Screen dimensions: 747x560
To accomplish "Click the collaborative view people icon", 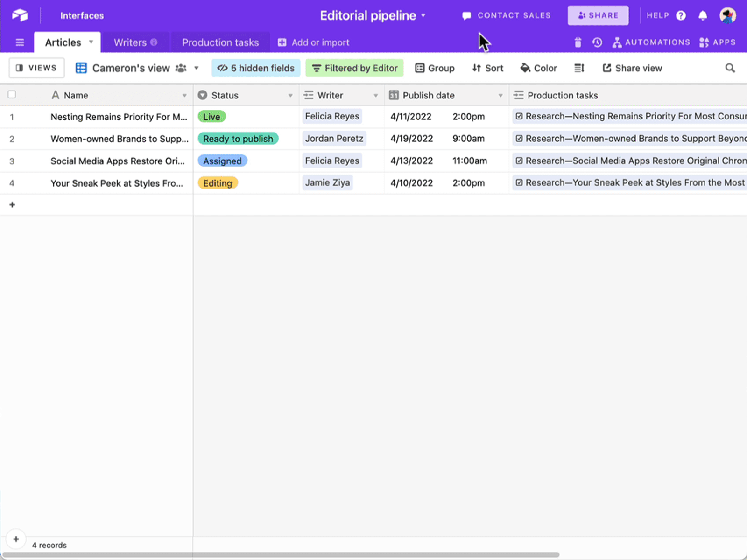I will click(x=181, y=68).
